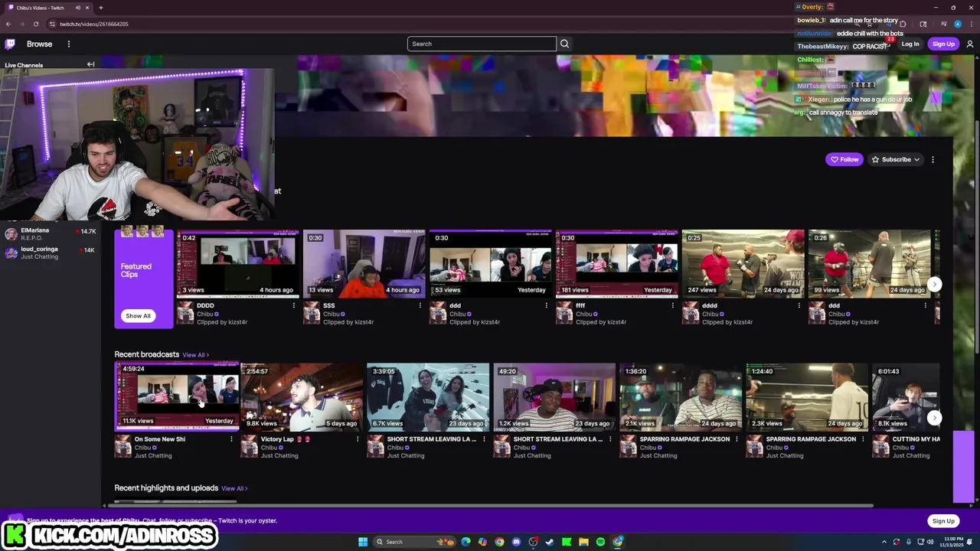Open a new browser tab
The image size is (980, 551).
100,8
